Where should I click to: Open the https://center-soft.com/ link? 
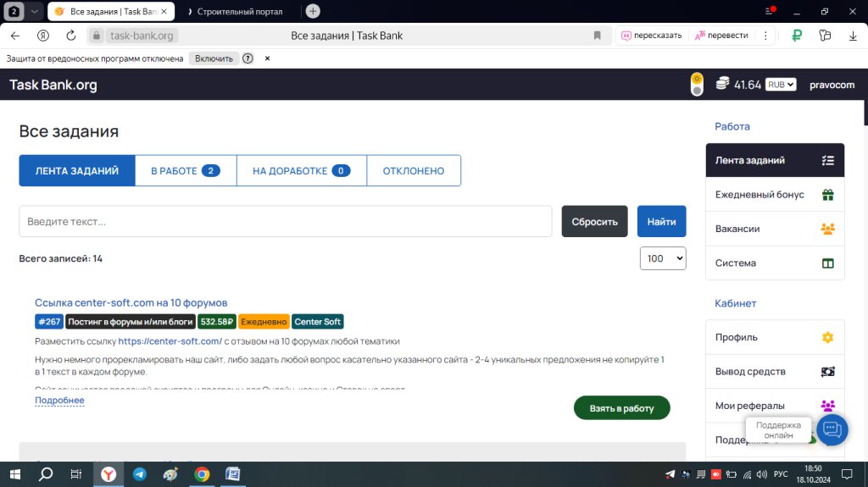tap(170, 340)
